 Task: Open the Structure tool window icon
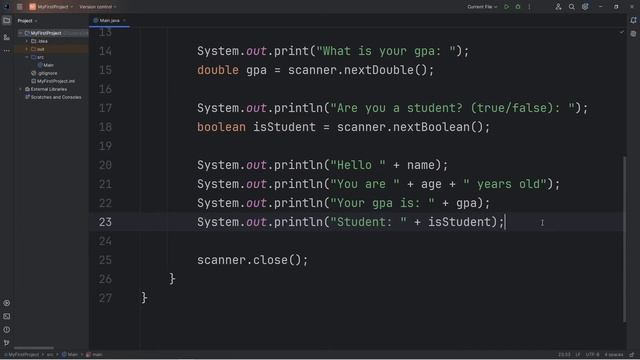pyautogui.click(x=7, y=37)
